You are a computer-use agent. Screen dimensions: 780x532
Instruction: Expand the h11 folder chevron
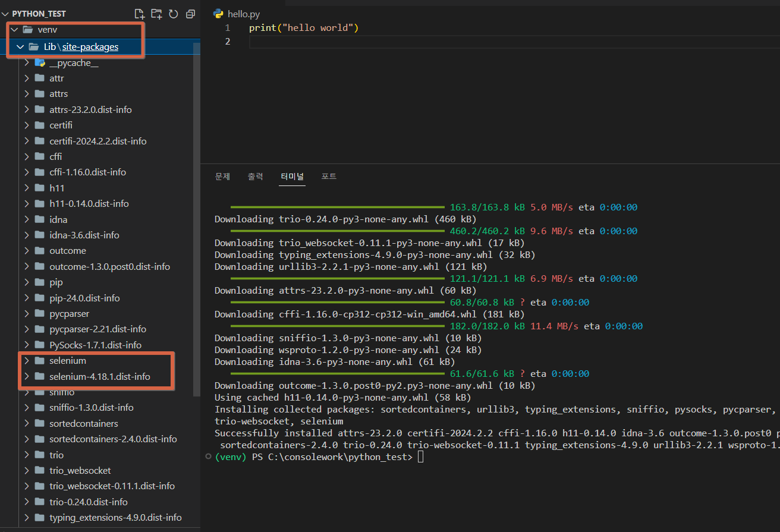tap(26, 188)
